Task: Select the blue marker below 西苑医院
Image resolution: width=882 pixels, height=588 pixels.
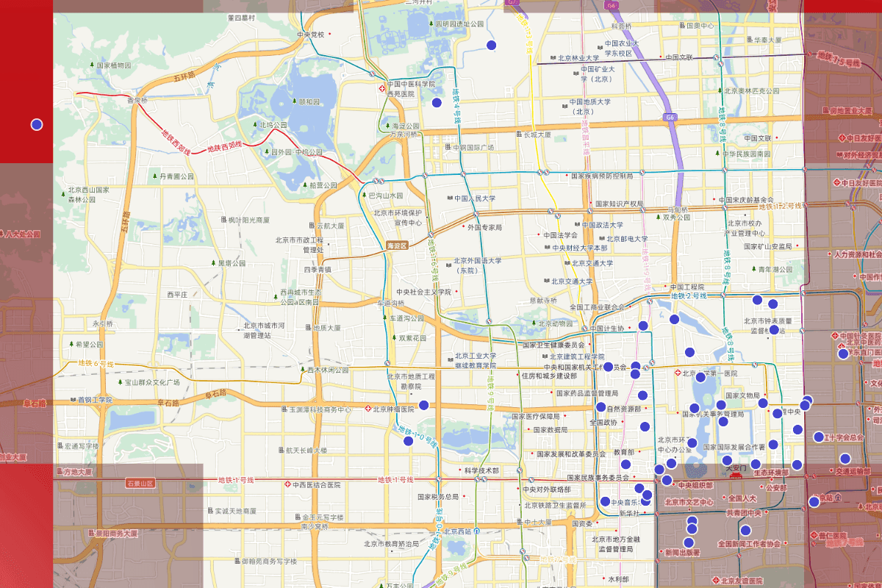Action: click(437, 103)
